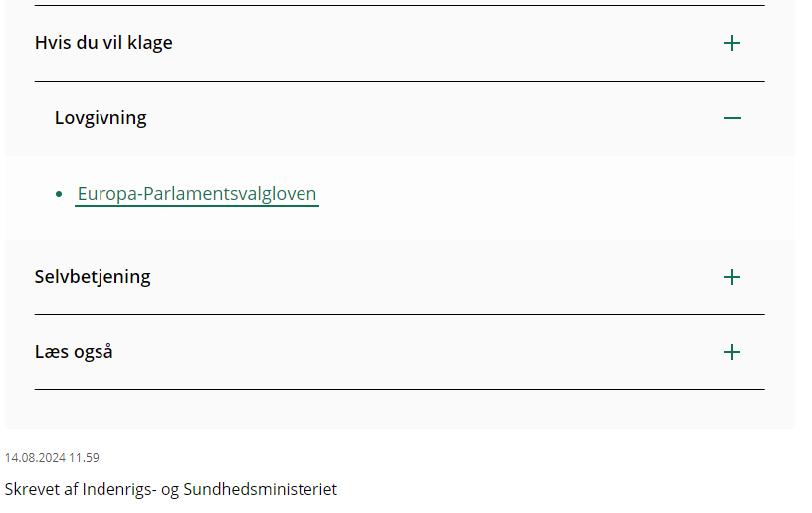812x513 pixels.
Task: Click the divider line under Selvbetjening
Action: coord(398,314)
